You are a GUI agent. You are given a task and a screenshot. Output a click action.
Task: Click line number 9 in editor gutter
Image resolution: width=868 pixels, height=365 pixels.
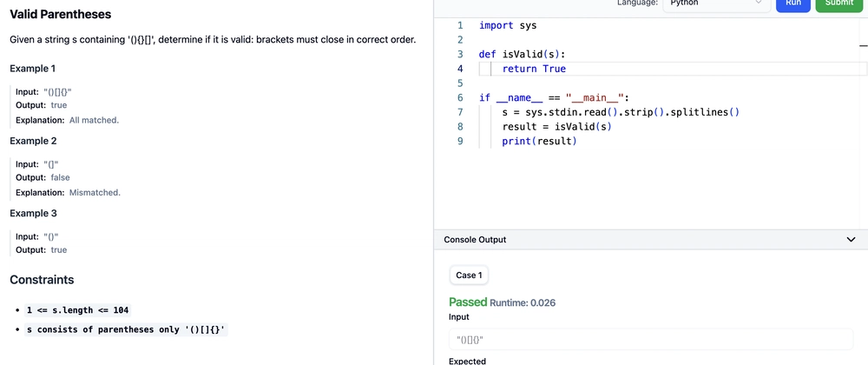(x=460, y=142)
